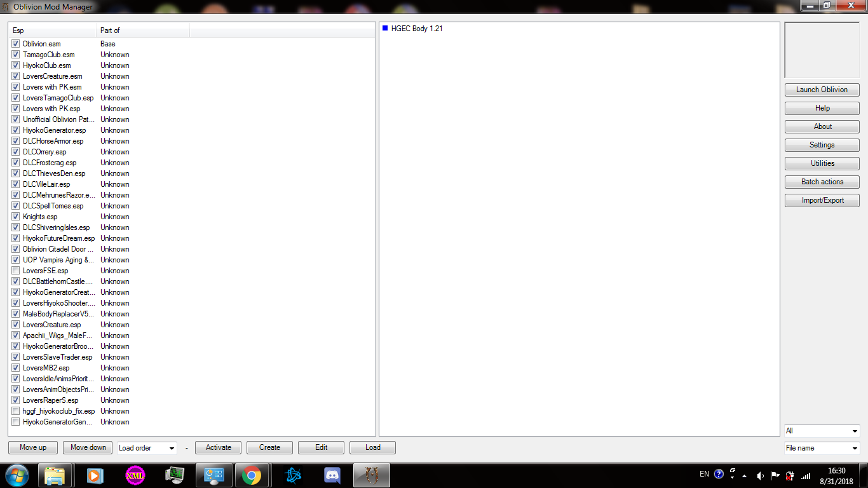Switch to Oblivion Mod Manager taskbar icon
868x488 pixels.
point(372,475)
